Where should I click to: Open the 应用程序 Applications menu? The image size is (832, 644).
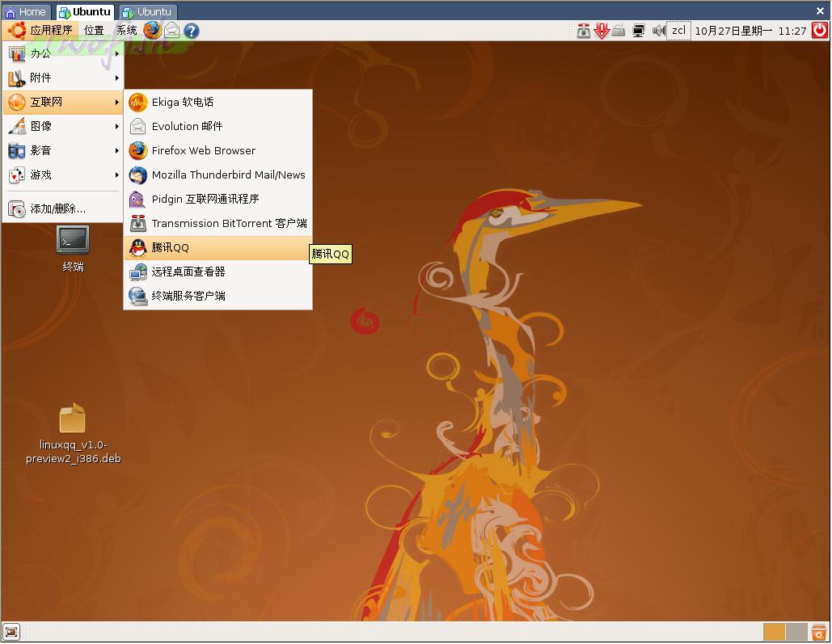40,30
